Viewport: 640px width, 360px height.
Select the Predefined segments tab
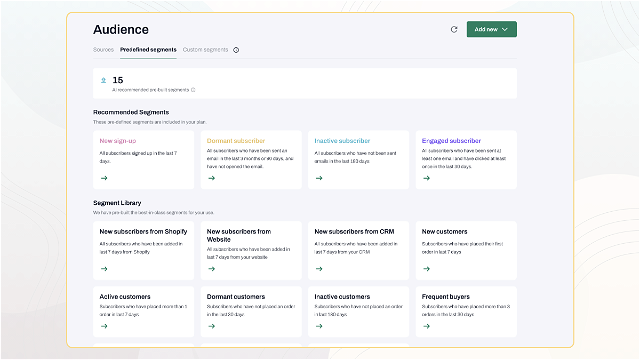(148, 49)
